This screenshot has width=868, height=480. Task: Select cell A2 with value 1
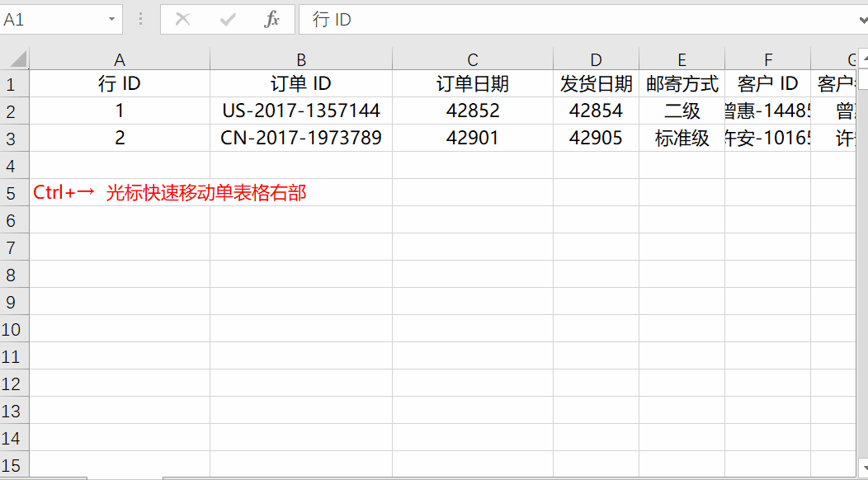pyautogui.click(x=120, y=111)
